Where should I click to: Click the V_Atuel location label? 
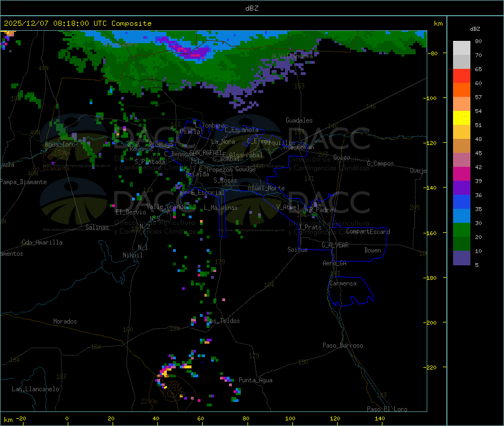288,207
